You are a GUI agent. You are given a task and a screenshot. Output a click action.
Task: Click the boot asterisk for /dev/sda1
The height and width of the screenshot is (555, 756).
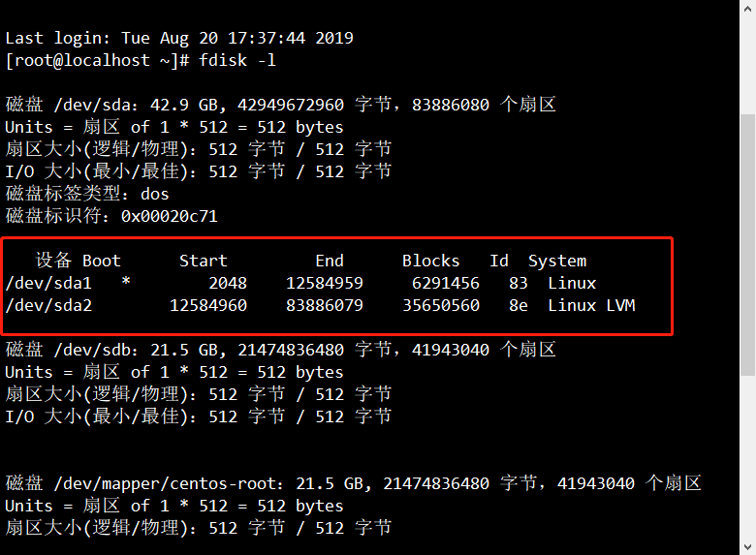126,280
